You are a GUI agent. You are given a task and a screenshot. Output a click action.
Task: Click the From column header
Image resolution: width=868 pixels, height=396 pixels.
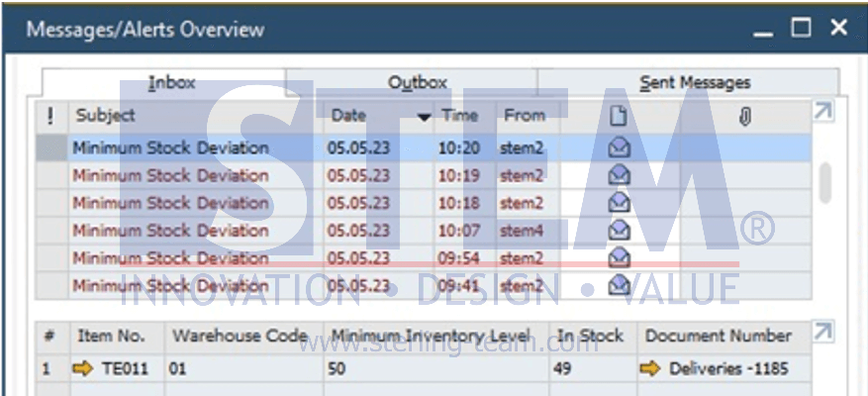[x=529, y=116]
